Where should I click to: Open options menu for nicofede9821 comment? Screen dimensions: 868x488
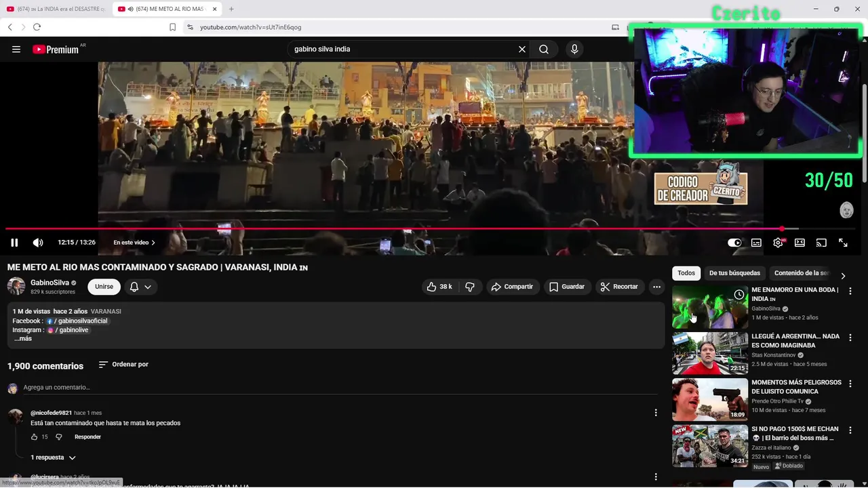pyautogui.click(x=656, y=413)
